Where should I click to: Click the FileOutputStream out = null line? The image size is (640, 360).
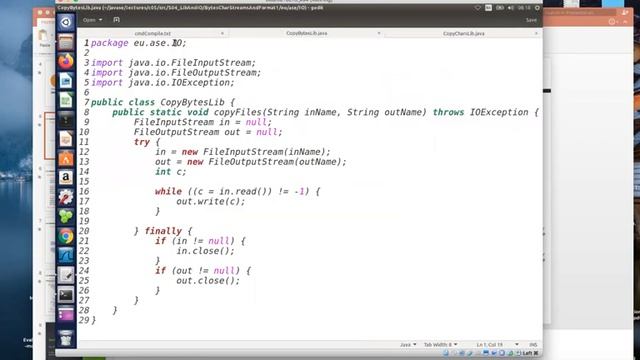pyautogui.click(x=208, y=132)
